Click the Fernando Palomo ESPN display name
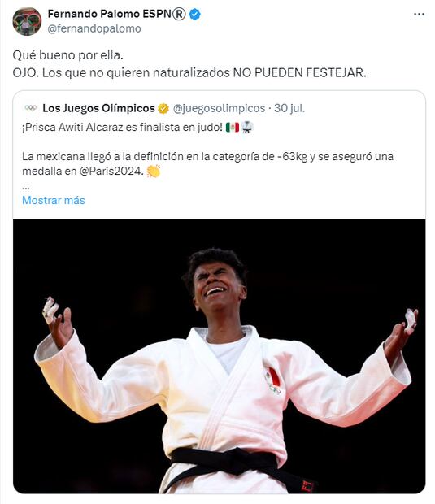This screenshot has height=504, width=435. pos(116,14)
